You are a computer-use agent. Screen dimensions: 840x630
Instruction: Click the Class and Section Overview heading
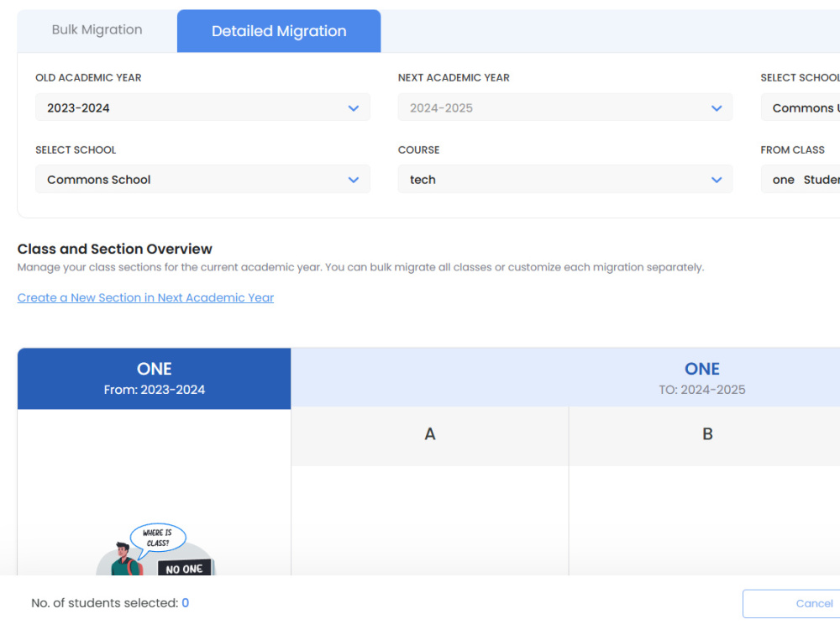[114, 249]
